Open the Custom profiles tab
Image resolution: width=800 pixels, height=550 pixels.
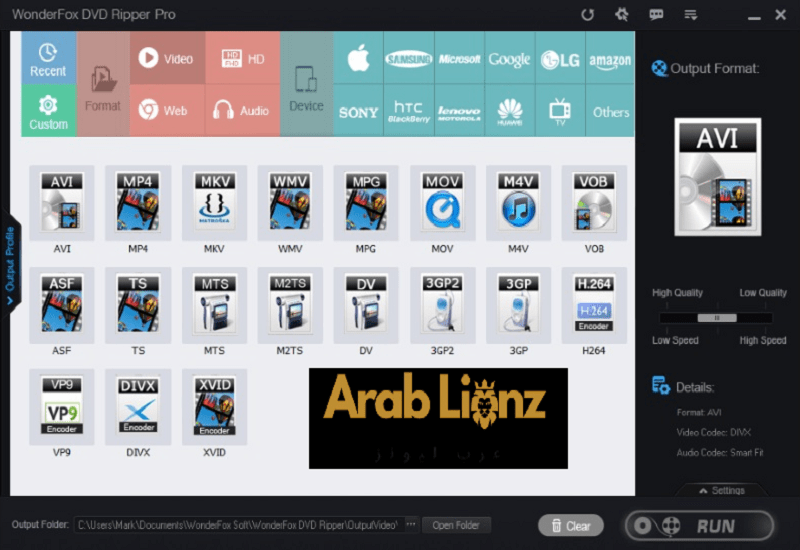pos(48,111)
